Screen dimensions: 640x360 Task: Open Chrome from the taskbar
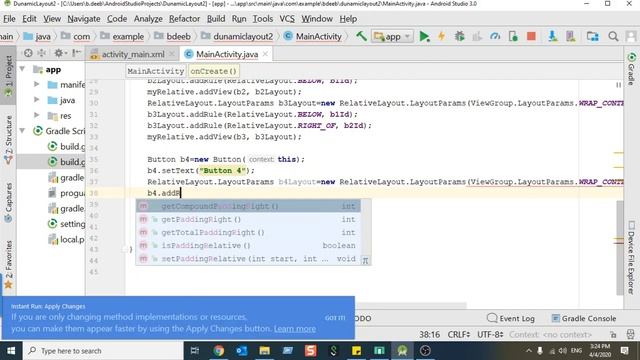click(x=218, y=351)
